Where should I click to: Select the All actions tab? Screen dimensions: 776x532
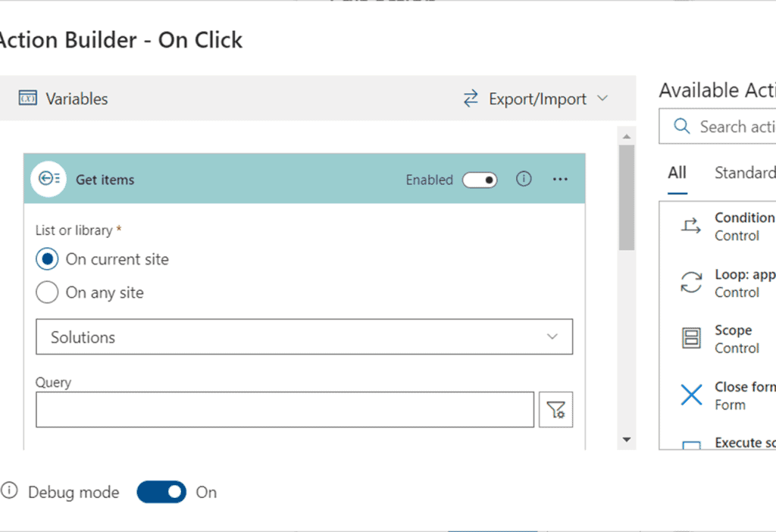click(677, 173)
